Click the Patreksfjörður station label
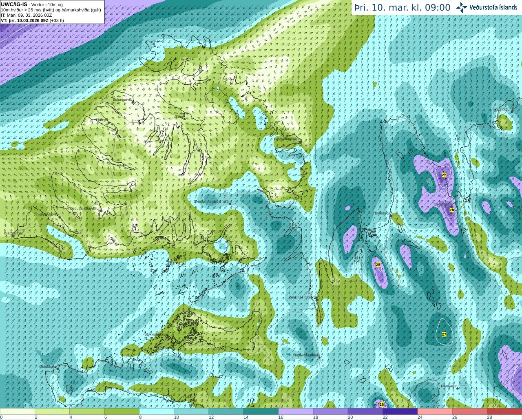 48,214
